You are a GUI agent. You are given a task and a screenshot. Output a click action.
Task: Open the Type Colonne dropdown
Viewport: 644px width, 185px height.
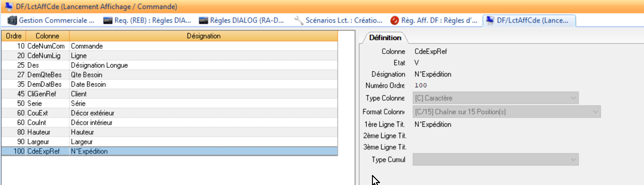pyautogui.click(x=495, y=98)
